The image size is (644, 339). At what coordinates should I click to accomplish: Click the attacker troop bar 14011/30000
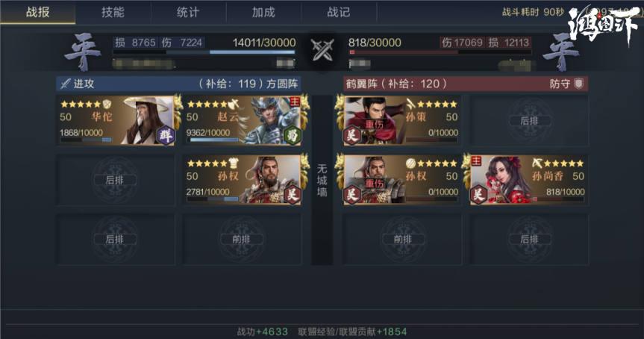(x=204, y=52)
